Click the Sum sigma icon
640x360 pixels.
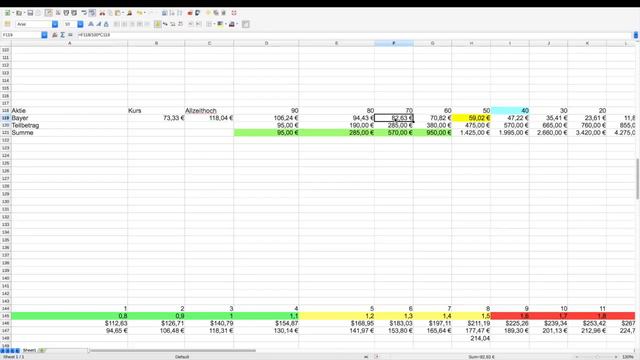[x=62, y=35]
